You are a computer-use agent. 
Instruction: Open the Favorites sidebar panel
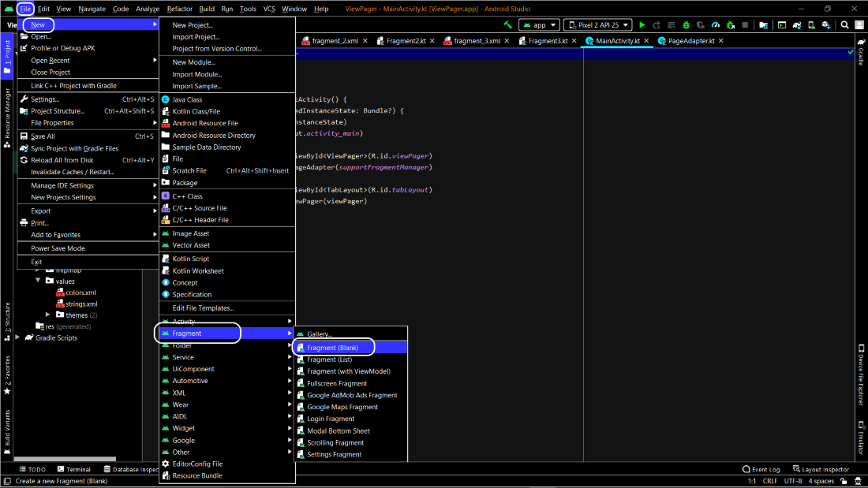click(7, 375)
